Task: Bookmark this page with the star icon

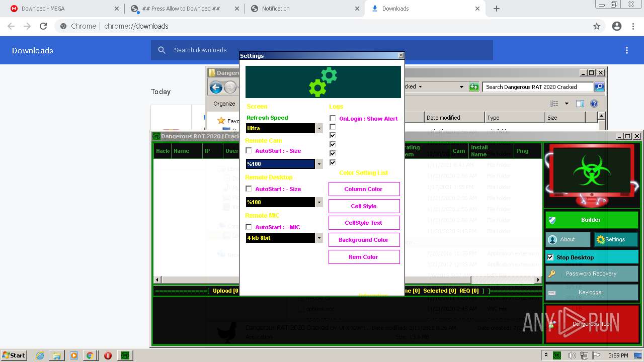Action: click(x=597, y=26)
